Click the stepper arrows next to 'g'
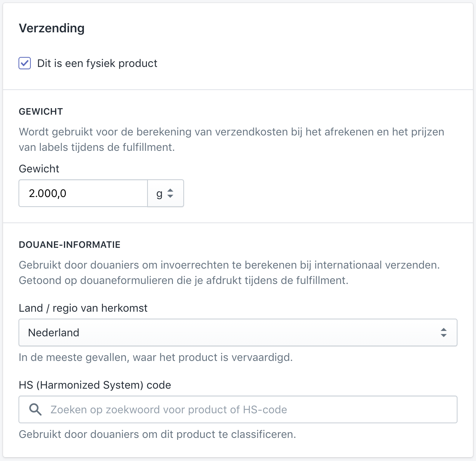Viewport: 476px width, 461px height. (x=171, y=193)
